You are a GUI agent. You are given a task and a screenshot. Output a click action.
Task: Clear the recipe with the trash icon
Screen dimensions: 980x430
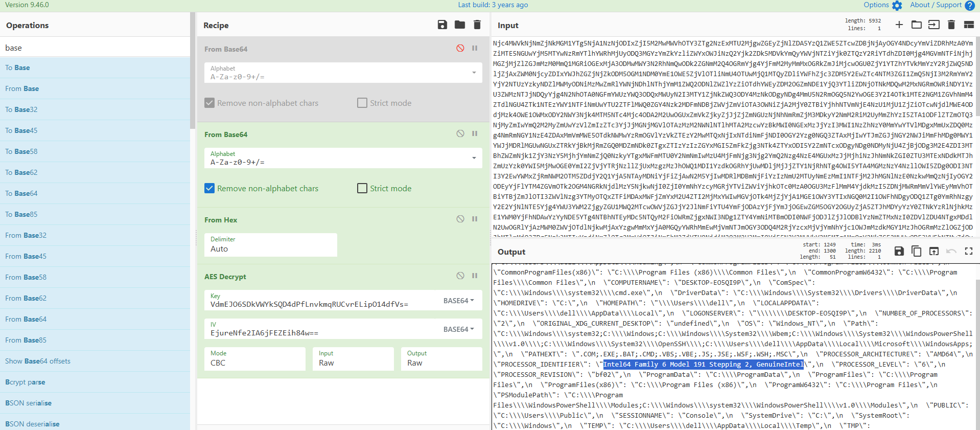point(477,25)
